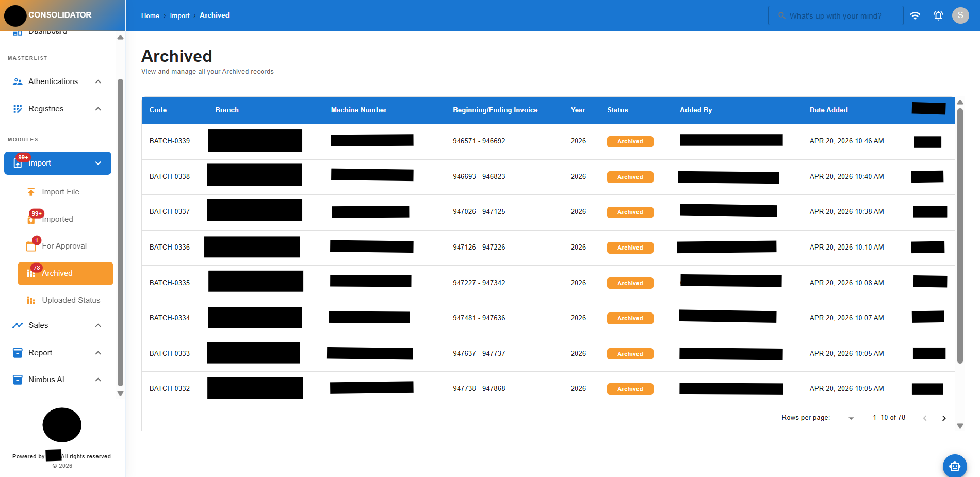Collapse the Import module chevron
This screenshot has width=980, height=477.
click(98, 163)
